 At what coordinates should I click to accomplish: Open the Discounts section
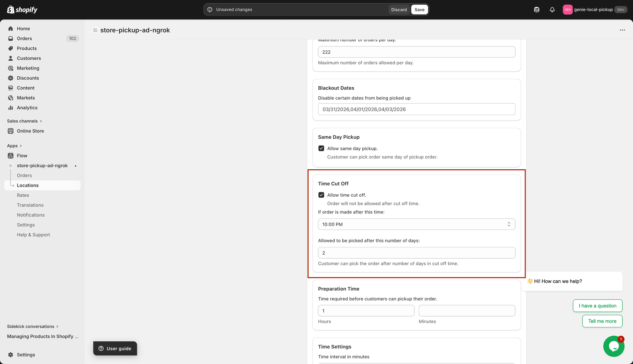click(x=28, y=78)
